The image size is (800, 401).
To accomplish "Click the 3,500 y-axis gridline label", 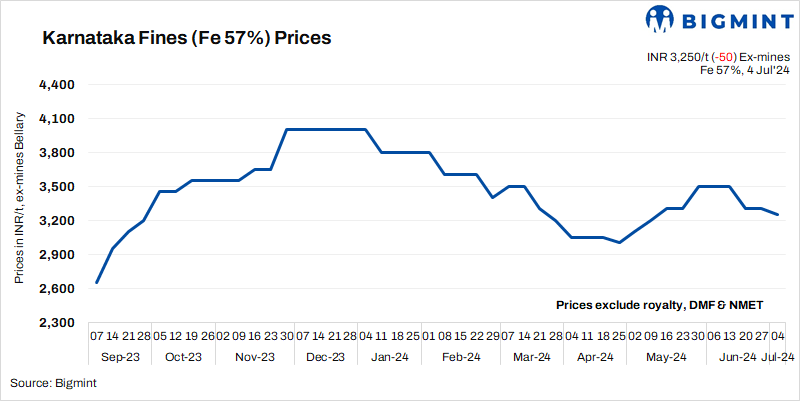I will (x=57, y=187).
